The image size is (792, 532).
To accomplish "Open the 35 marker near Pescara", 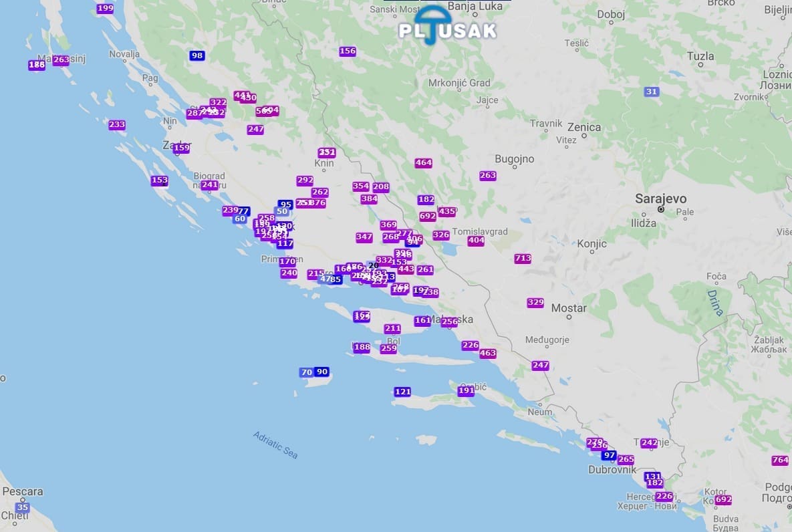I will (x=23, y=508).
